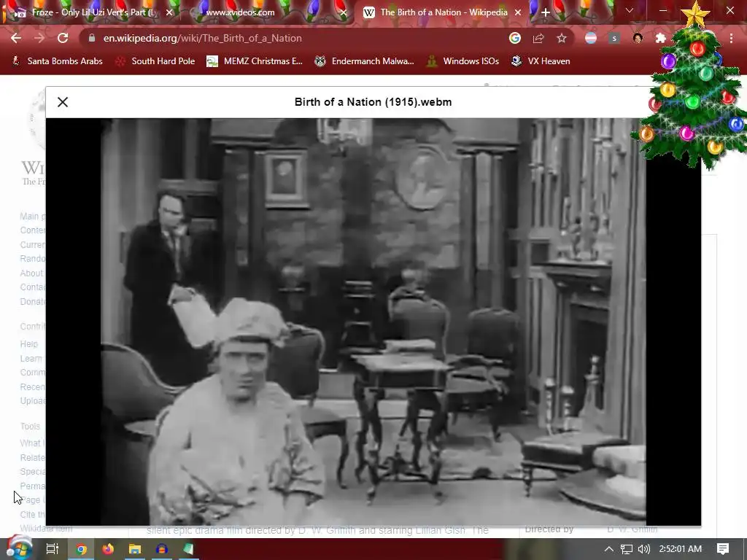Open the Chrome three-dot menu
Viewport: 747px width, 560px height.
(731, 38)
